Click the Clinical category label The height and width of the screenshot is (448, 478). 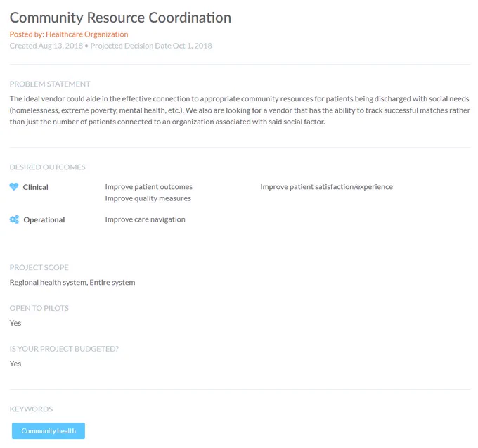coord(36,187)
